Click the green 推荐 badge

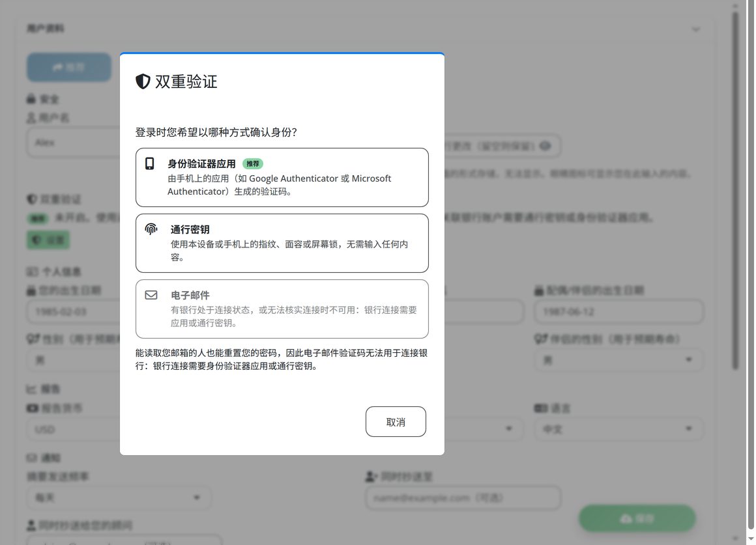coord(253,164)
